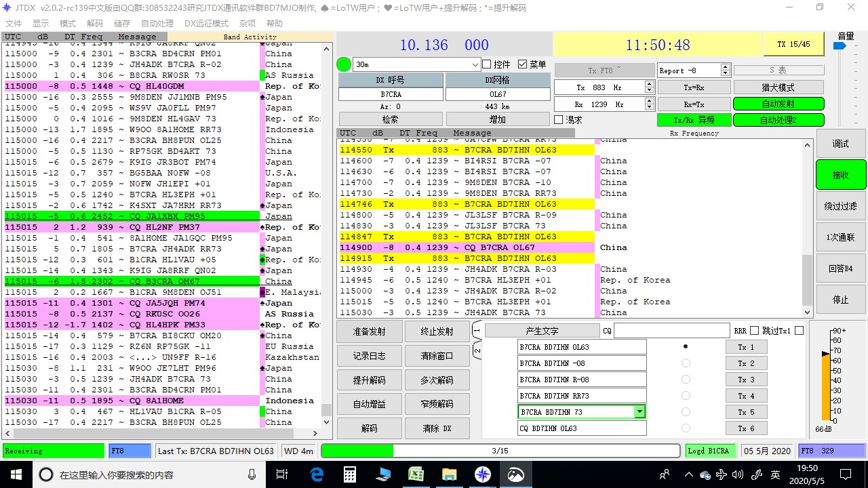Increase the Rx 1239 Hz frequency
Viewport: 868px width, 488px height.
[650, 102]
